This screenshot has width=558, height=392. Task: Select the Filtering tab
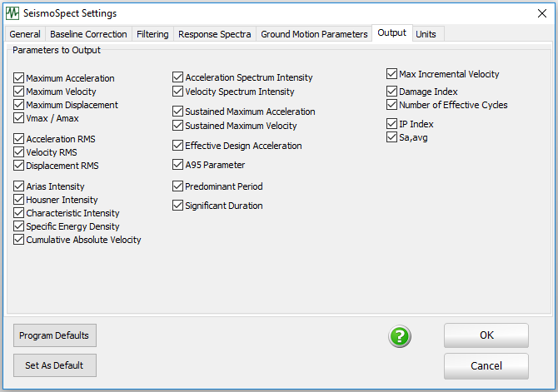pos(153,34)
